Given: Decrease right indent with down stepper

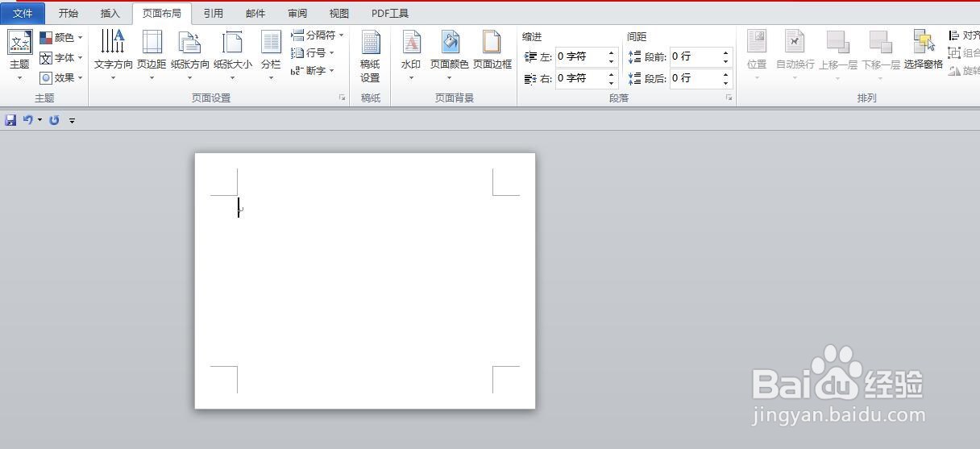Looking at the screenshot, I should (611, 82).
